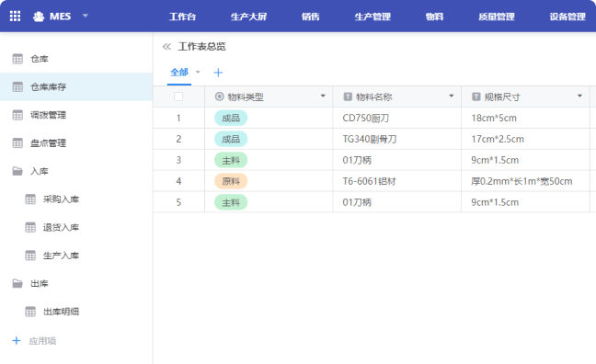Click the 工作表总览 title
This screenshot has width=596, height=364.
pos(201,47)
